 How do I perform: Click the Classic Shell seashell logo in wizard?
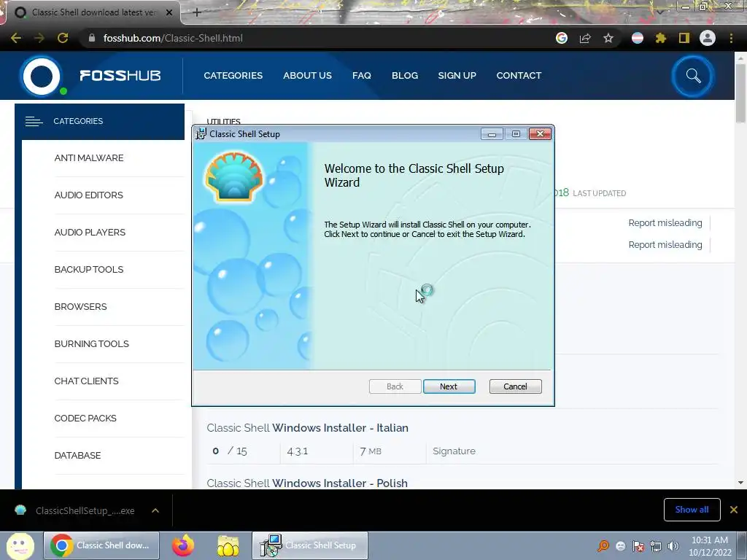coord(234,176)
